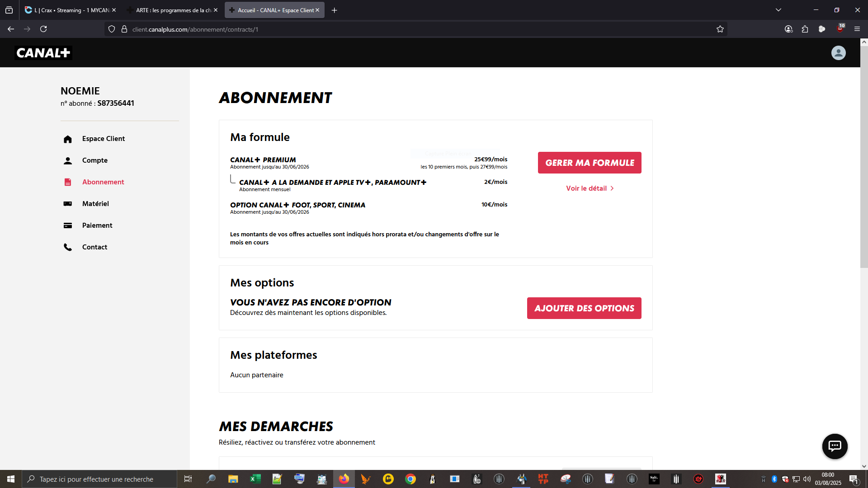
Task: Open the Firefox hamburger application menu
Action: coord(857,29)
